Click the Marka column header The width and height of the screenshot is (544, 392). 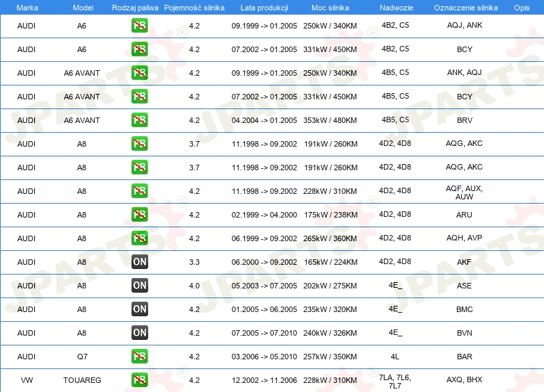click(x=27, y=8)
